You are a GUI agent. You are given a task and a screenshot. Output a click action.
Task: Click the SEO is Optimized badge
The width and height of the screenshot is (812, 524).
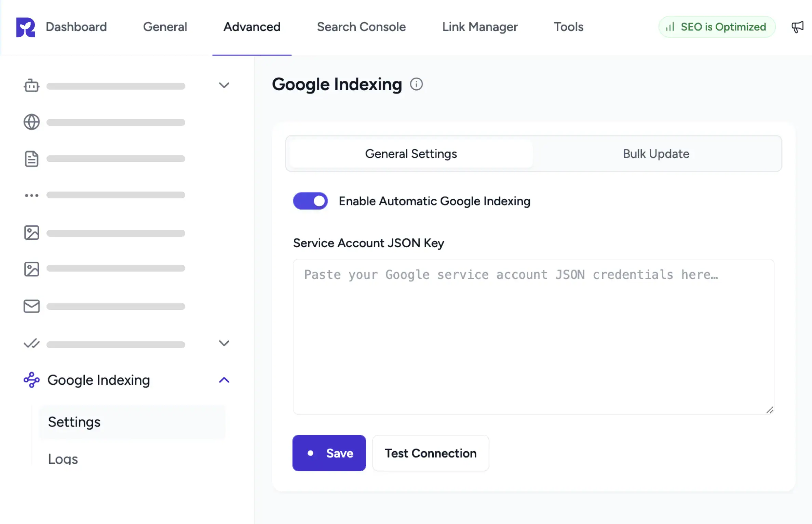tap(717, 27)
